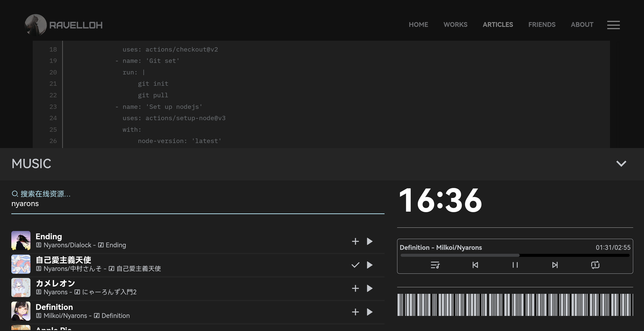644x331 pixels.
Task: Click the RAVELLOH site title
Action: coord(76,25)
